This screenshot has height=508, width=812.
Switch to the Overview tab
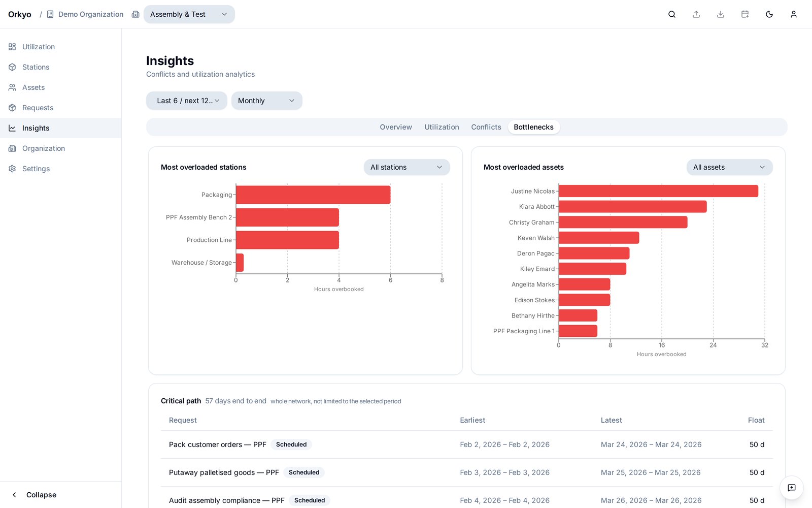(396, 127)
